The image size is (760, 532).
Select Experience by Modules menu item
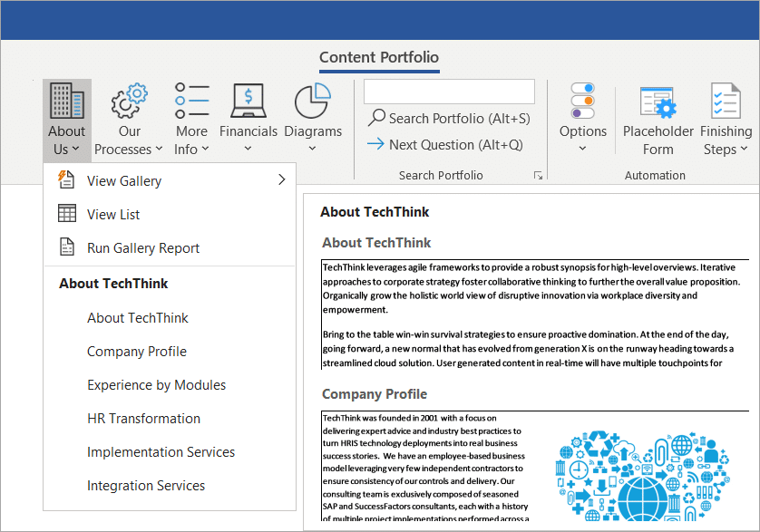170,384
